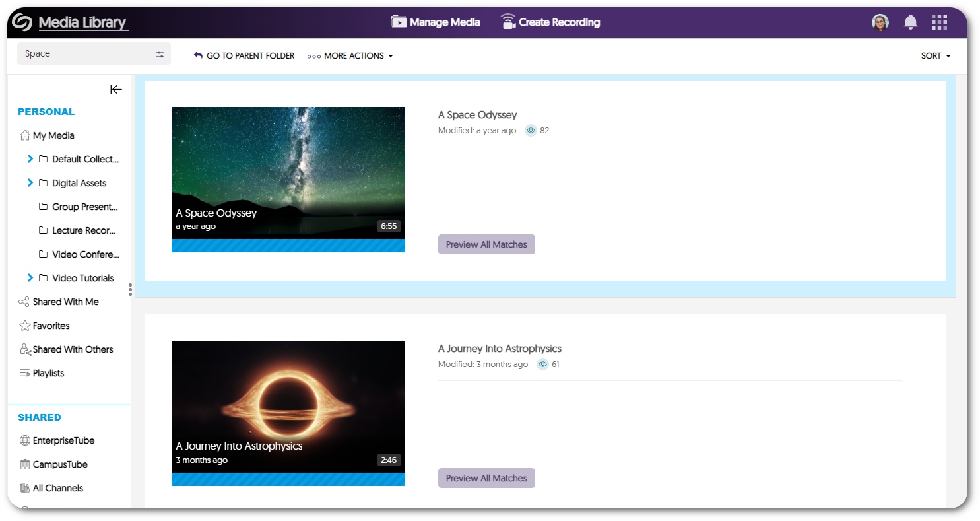980x521 pixels.
Task: Click GO TO PARENT FOLDER
Action: (244, 55)
